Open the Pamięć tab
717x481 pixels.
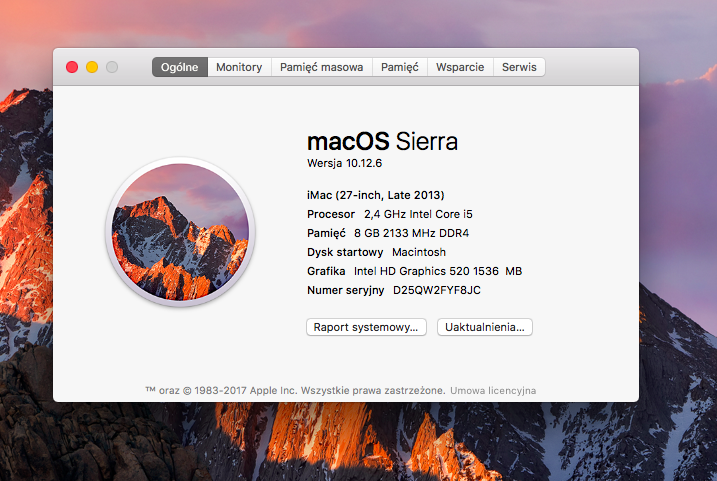(x=400, y=67)
